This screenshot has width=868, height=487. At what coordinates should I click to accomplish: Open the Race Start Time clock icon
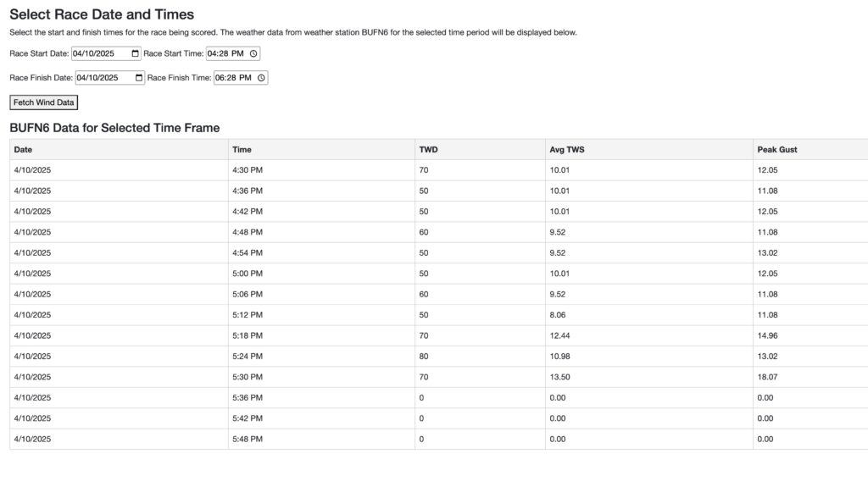tap(253, 53)
